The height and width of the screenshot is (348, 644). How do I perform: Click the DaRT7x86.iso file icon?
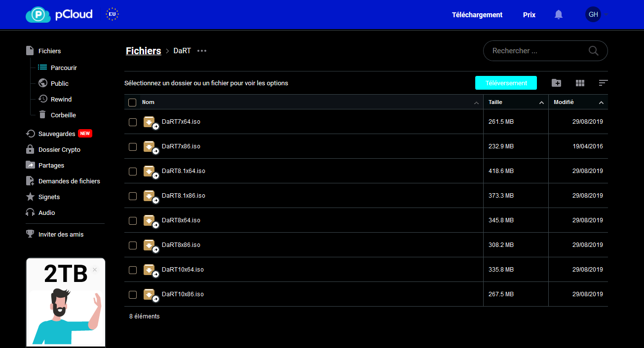(x=150, y=147)
